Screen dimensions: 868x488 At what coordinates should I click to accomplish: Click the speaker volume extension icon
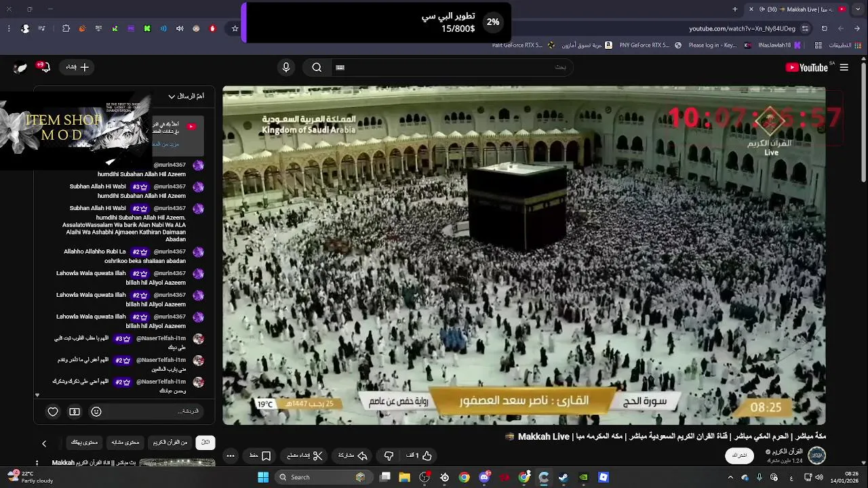coord(180,28)
